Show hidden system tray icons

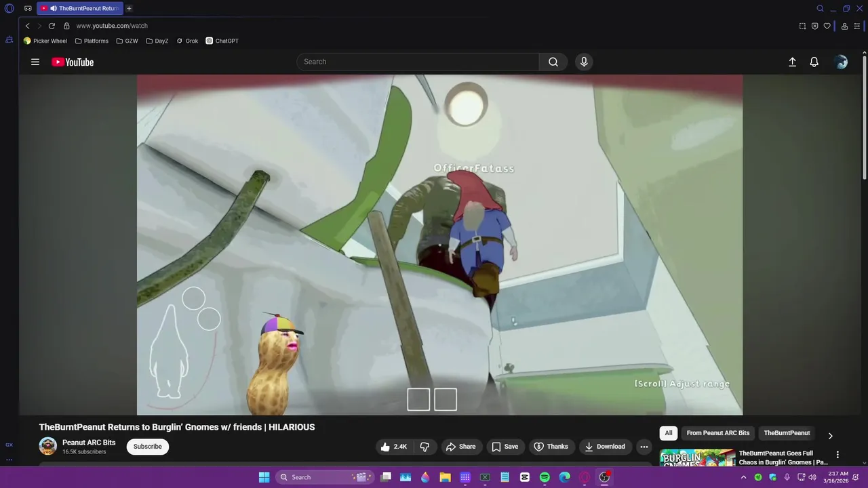click(743, 477)
